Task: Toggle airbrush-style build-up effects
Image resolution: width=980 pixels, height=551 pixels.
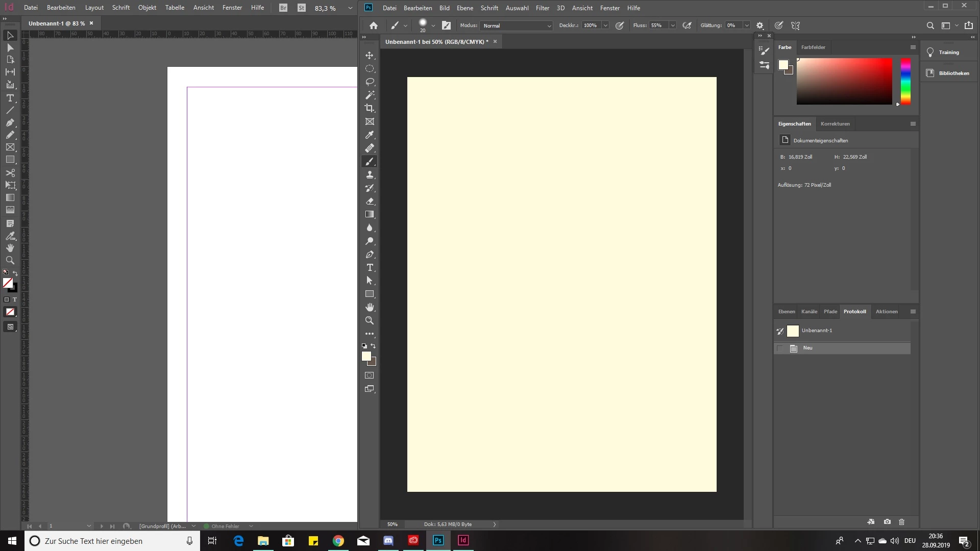Action: 687,26
